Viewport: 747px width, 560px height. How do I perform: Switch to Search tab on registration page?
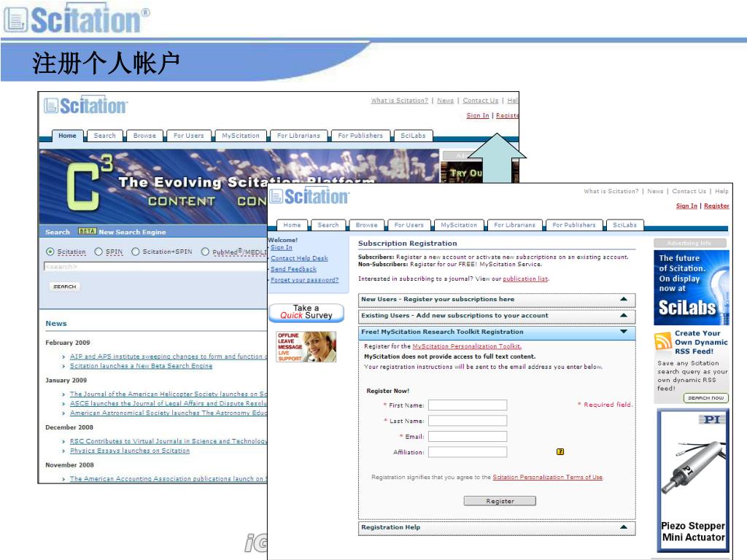click(x=328, y=225)
